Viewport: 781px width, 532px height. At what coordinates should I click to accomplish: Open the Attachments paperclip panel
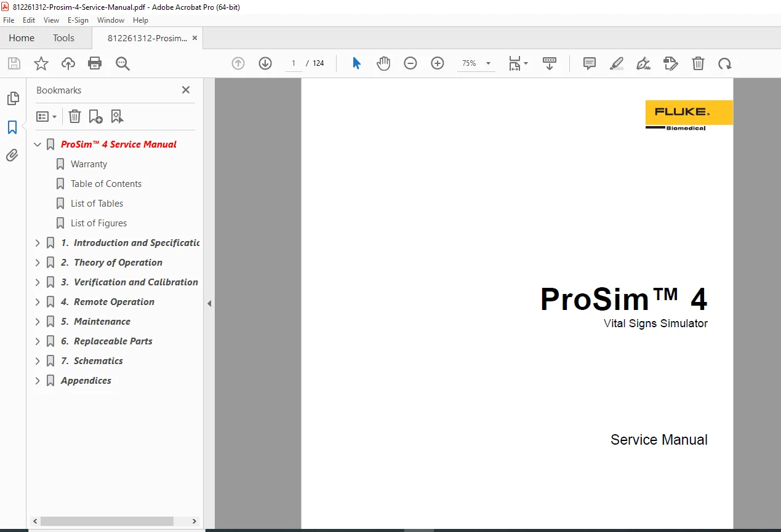pos(12,156)
